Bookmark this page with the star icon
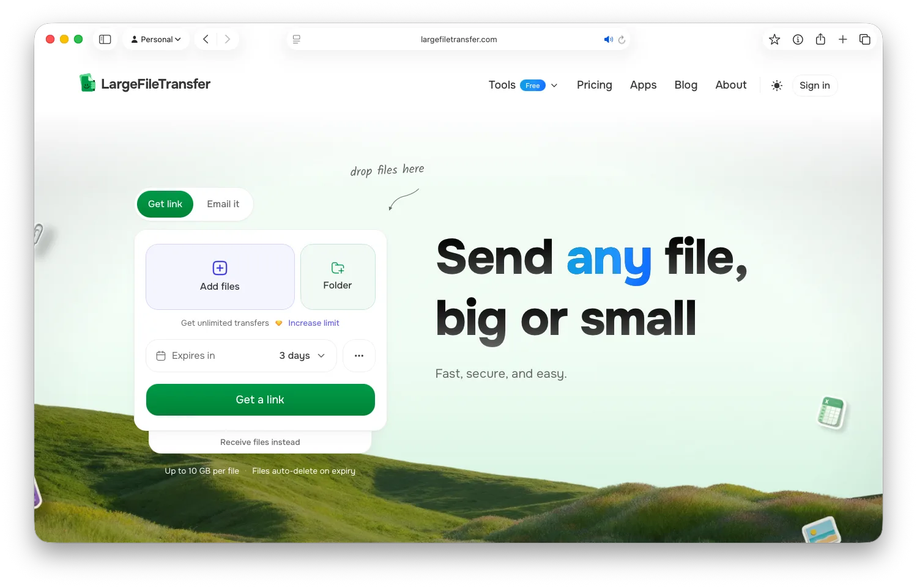Screen dimensions: 917x588 (x=774, y=39)
